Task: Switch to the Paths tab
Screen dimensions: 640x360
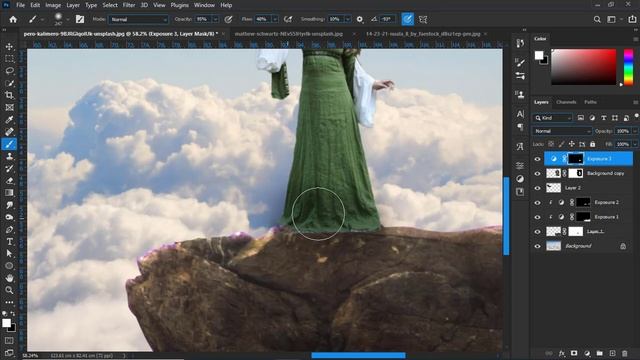Action: click(590, 102)
